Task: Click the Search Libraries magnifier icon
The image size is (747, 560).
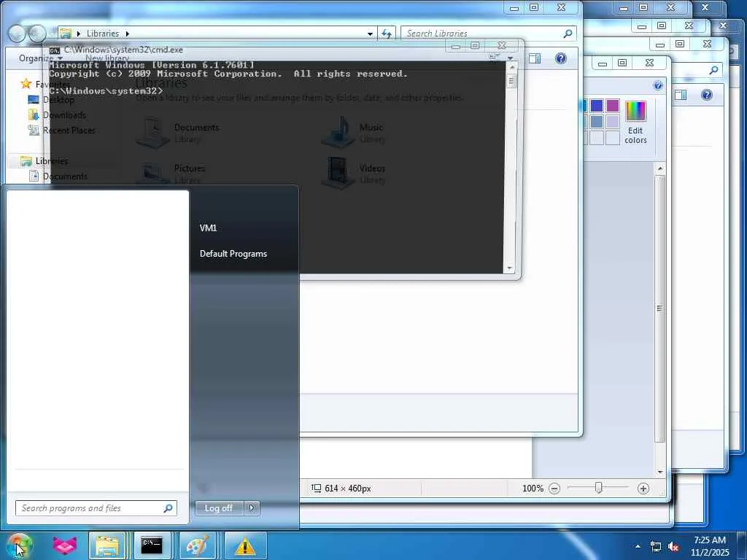Action: [568, 34]
